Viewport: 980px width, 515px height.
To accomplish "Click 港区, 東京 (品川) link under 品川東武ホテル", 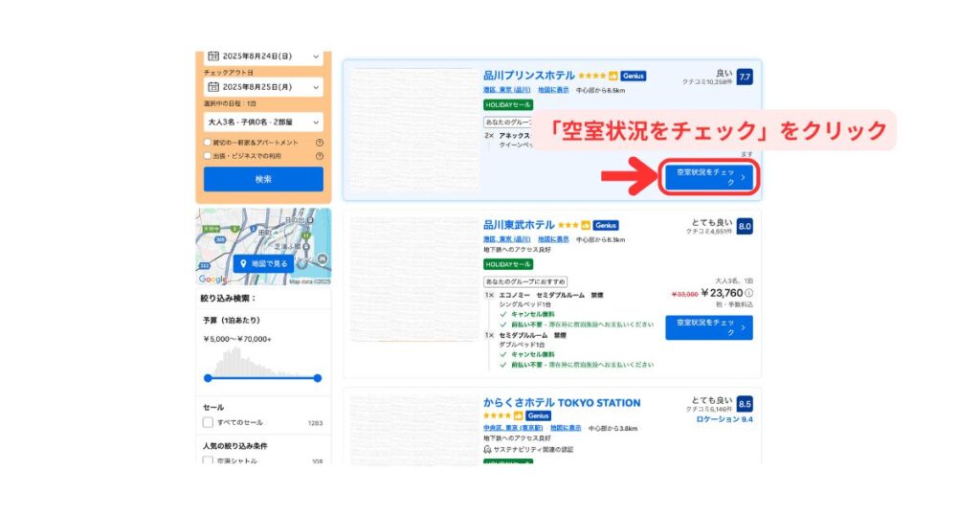I will tap(507, 239).
